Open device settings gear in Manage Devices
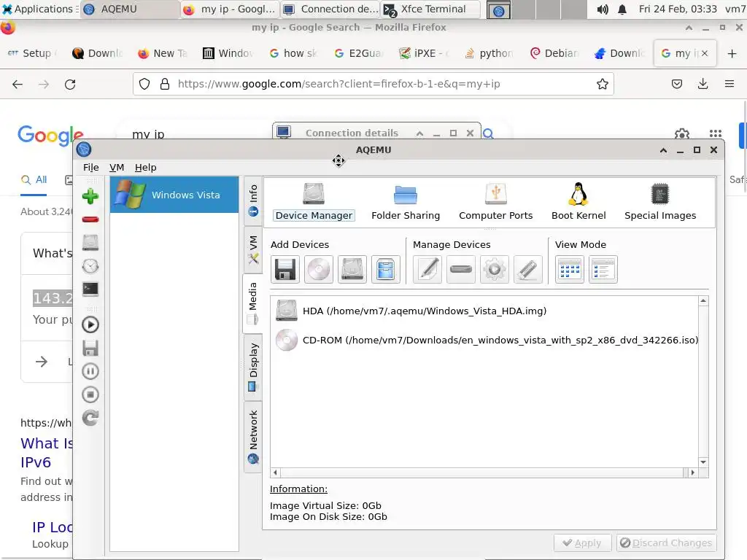The image size is (747, 560). pyautogui.click(x=495, y=270)
